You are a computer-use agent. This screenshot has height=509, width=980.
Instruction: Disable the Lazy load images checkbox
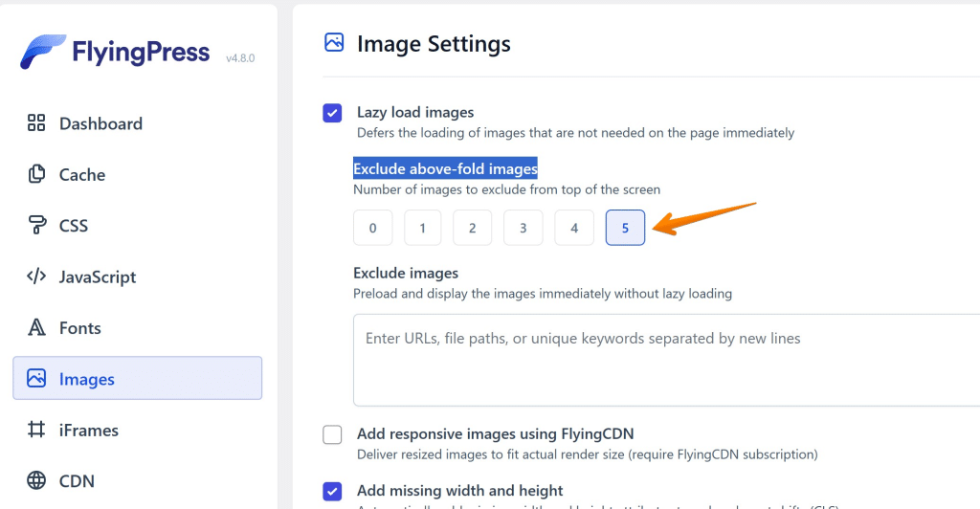(x=332, y=114)
